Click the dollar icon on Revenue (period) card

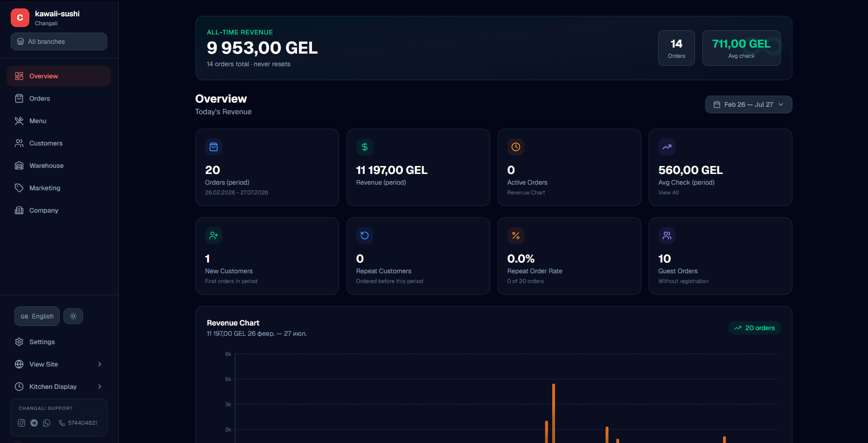click(365, 147)
